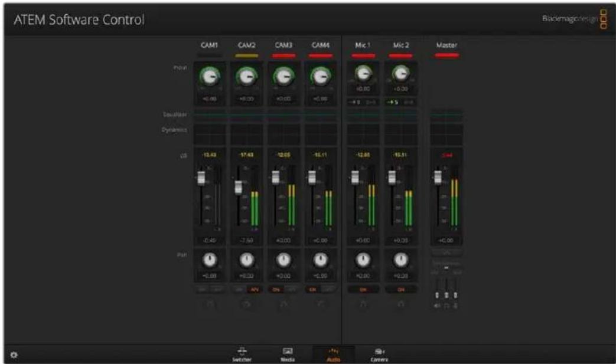Image resolution: width=616 pixels, height=364 pixels.
Task: Select Mic 2 microphone input level
Action: click(393, 102)
